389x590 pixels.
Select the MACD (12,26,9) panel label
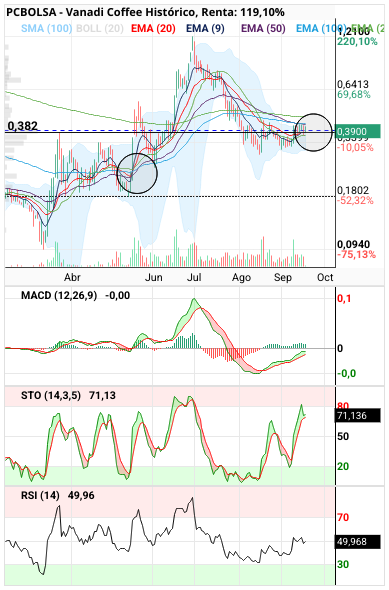pos(59,295)
